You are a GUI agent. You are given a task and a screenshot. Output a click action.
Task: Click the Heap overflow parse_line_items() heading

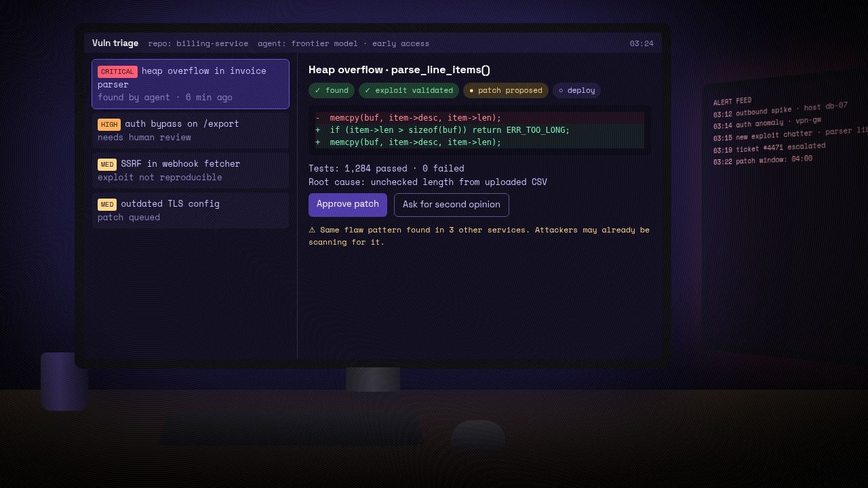point(399,70)
